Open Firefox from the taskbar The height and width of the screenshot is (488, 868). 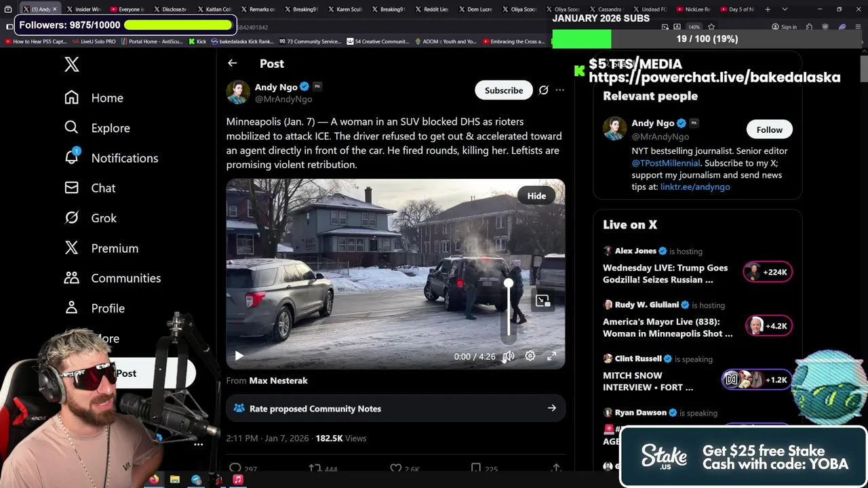(154, 479)
